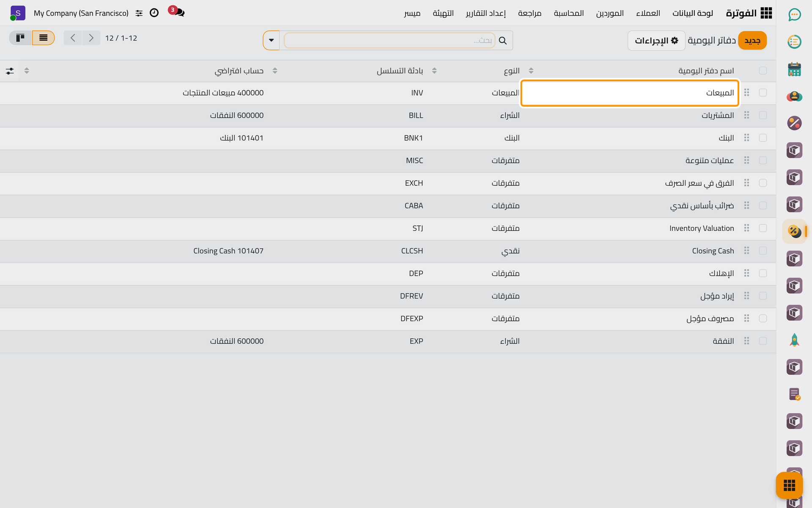Sort by النوع column arrows
Viewport: 812px width, 508px height.
pos(531,71)
